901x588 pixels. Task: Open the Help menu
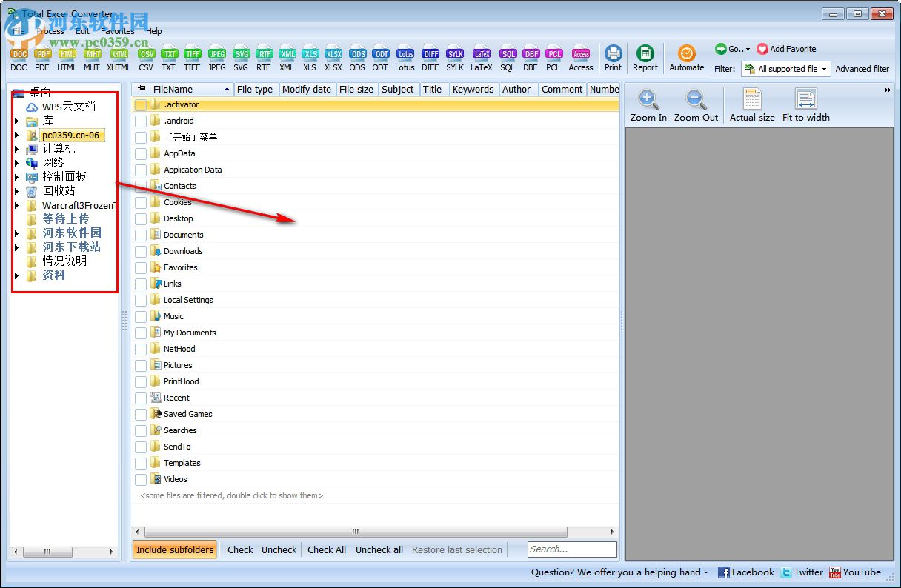coord(154,31)
